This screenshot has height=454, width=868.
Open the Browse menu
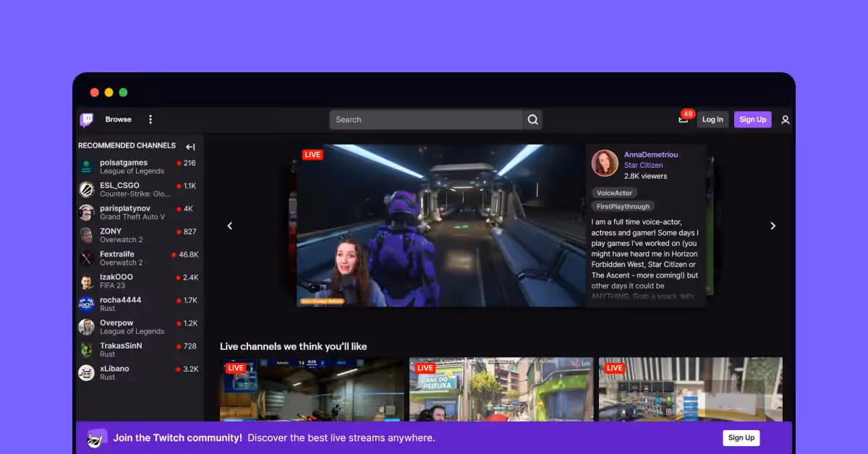coord(118,119)
